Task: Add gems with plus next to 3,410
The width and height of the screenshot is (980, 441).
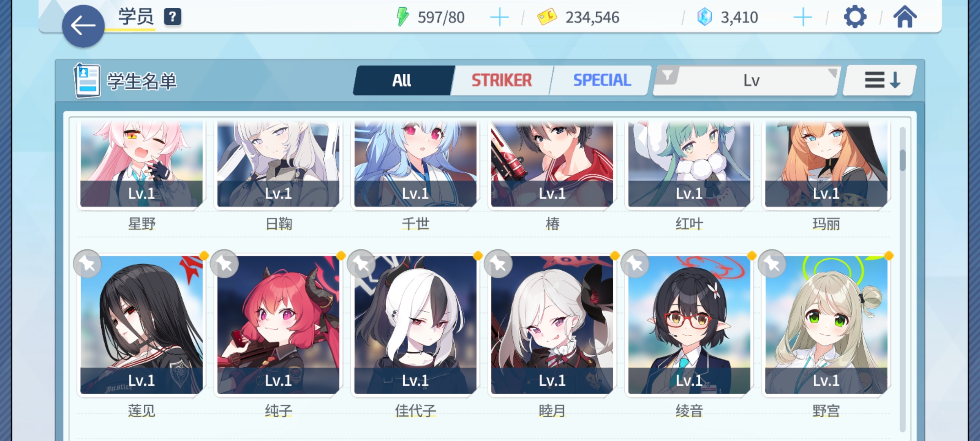Action: 803,18
